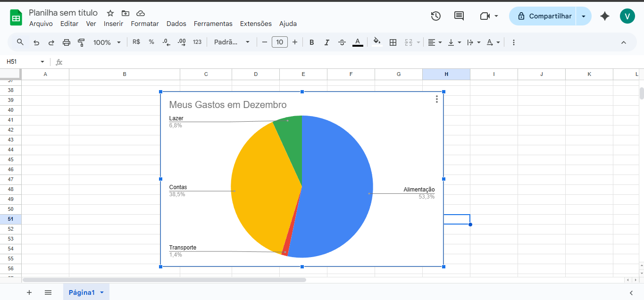Screen dimensions: 644x300
Task: Click the chart's three-dot options menu
Action: pos(437,99)
